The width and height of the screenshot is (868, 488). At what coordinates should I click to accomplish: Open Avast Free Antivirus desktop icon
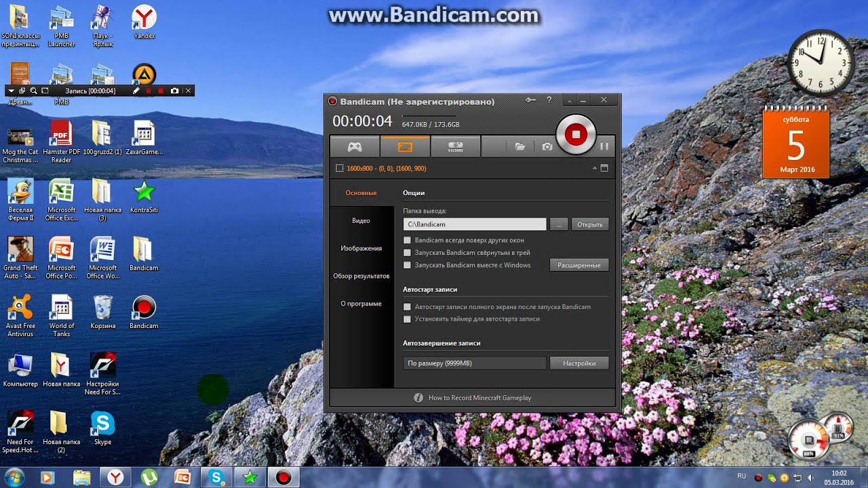point(20,316)
